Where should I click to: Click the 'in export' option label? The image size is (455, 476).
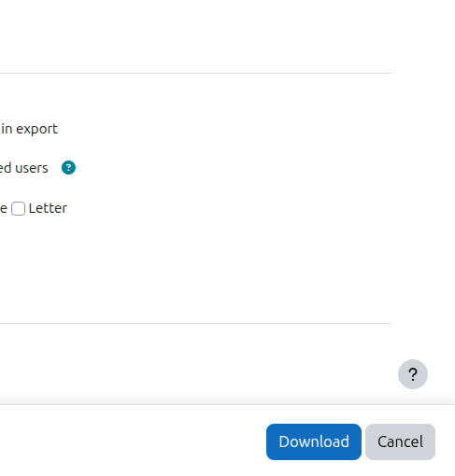tap(29, 129)
